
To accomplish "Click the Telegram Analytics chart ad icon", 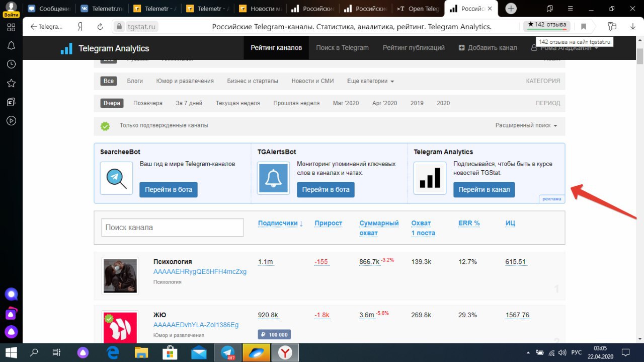I will (430, 178).
